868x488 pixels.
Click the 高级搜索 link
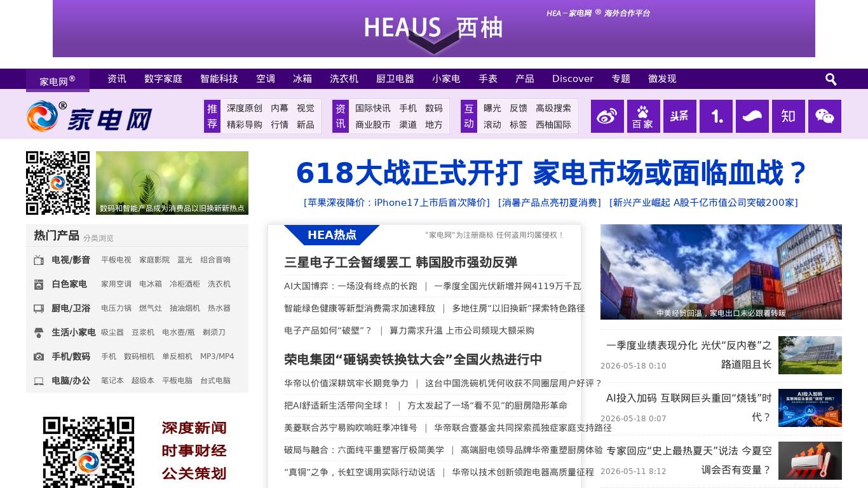[x=553, y=108]
